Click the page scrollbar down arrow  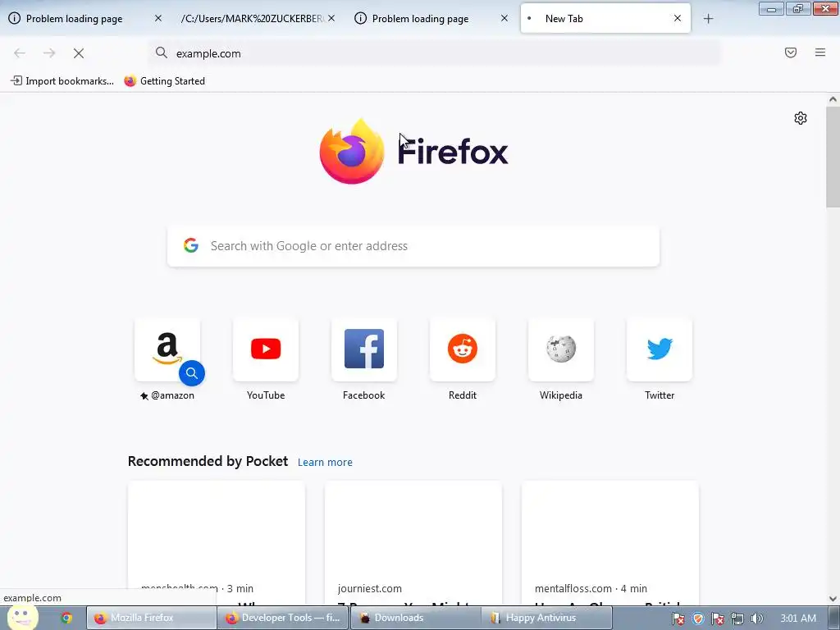coord(833,599)
